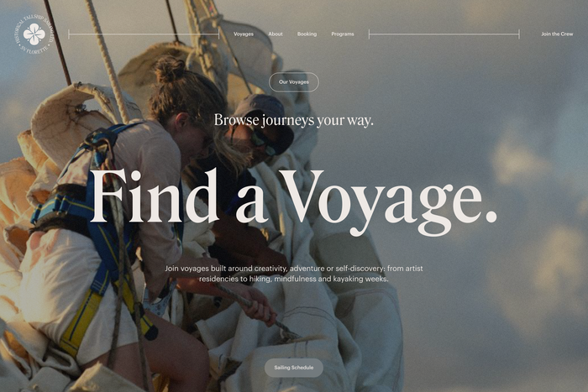Click the horizontal divider line left of Voyages
The height and width of the screenshot is (392, 588).
[x=144, y=34]
